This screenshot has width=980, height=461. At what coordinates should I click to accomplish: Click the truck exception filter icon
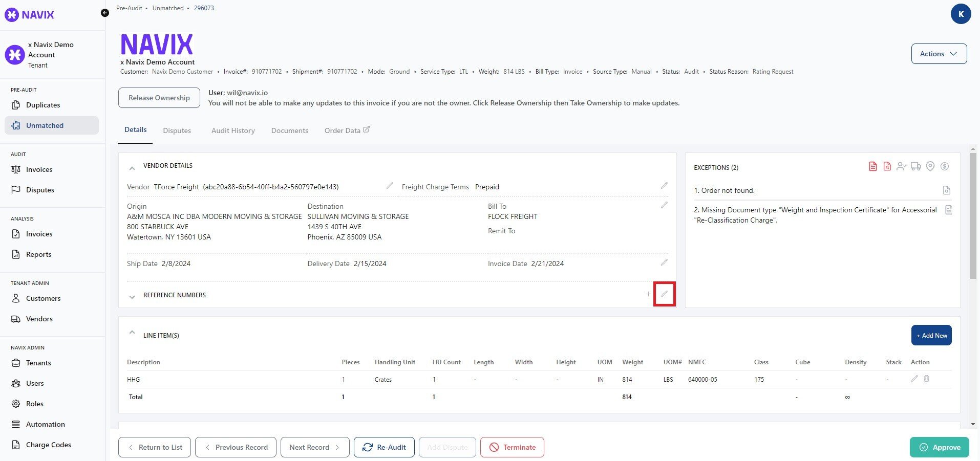point(916,166)
